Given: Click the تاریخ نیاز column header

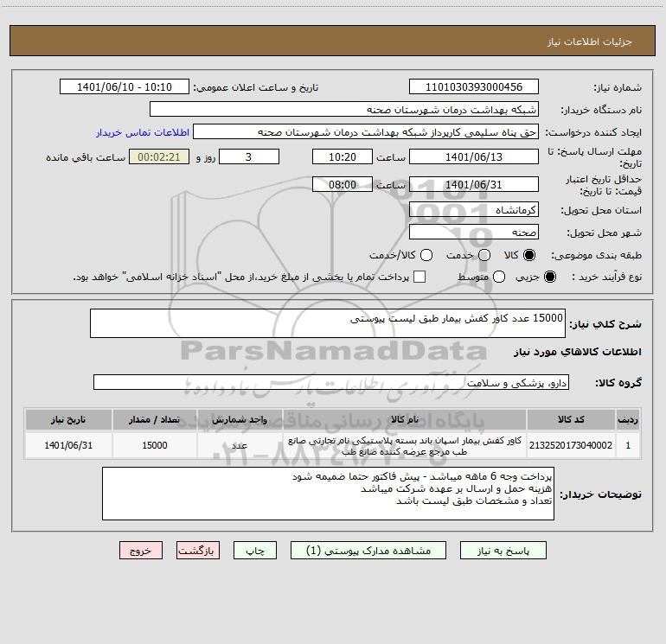Looking at the screenshot, I should tap(68, 419).
